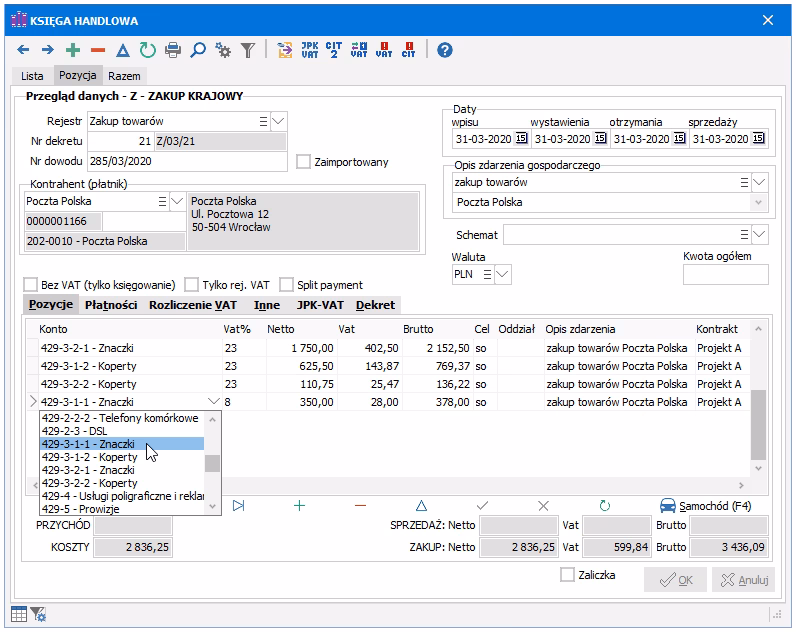Screen dimensions: 796x632
Task: Click the printer icon in toolbar
Action: (x=173, y=49)
